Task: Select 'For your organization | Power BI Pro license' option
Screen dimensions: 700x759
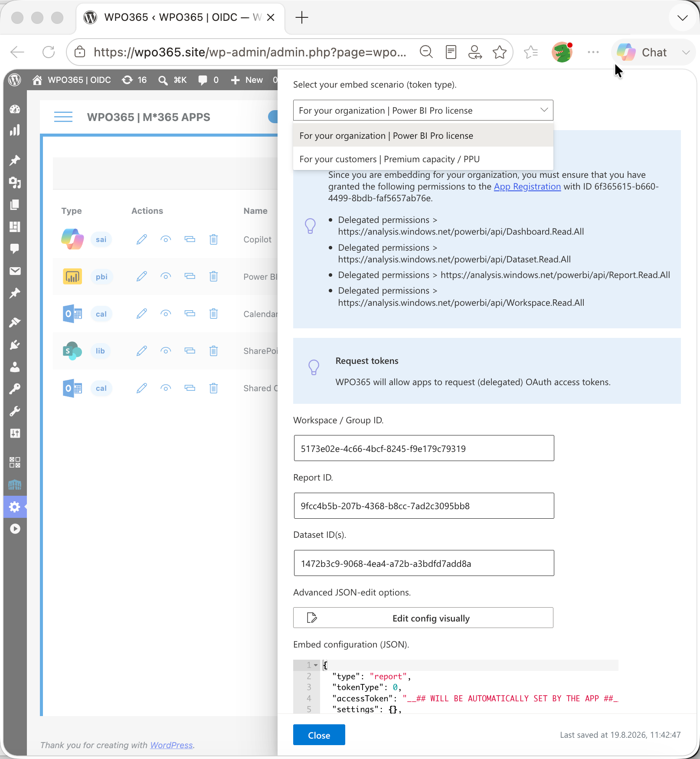Action: click(x=423, y=136)
